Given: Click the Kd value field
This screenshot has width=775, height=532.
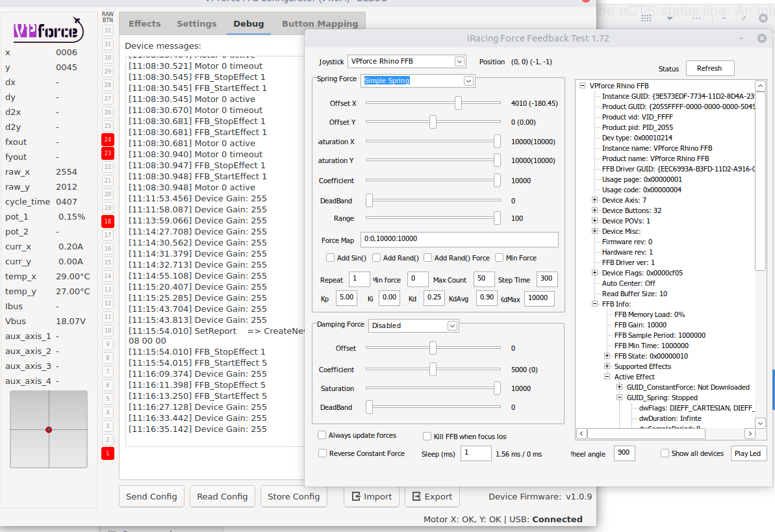Looking at the screenshot, I should [x=435, y=298].
